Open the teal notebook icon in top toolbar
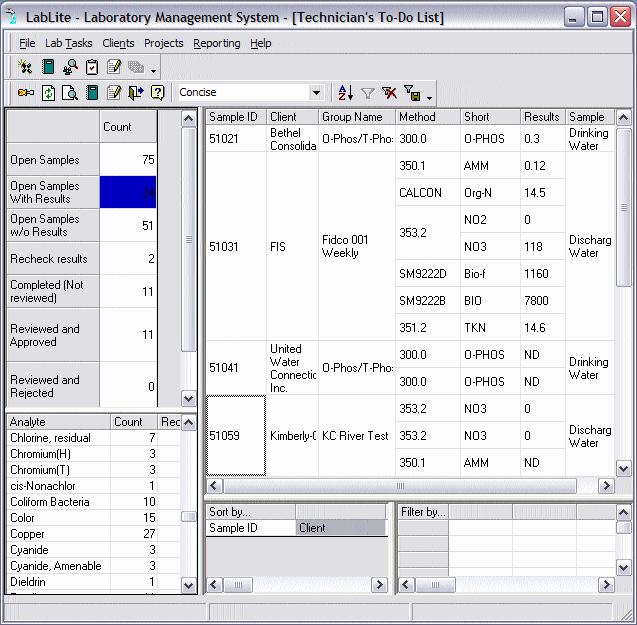Screen dimensions: 637x625 pos(48,67)
